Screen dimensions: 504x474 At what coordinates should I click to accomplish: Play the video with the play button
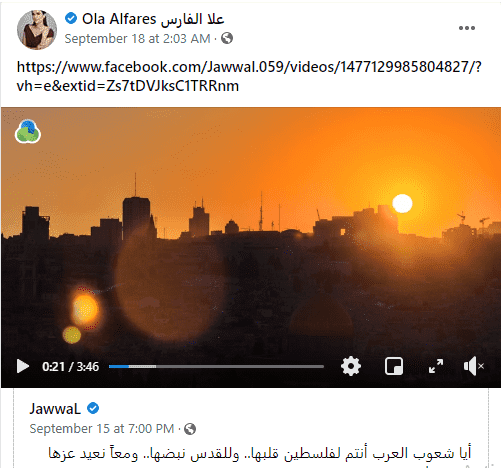coord(23,368)
